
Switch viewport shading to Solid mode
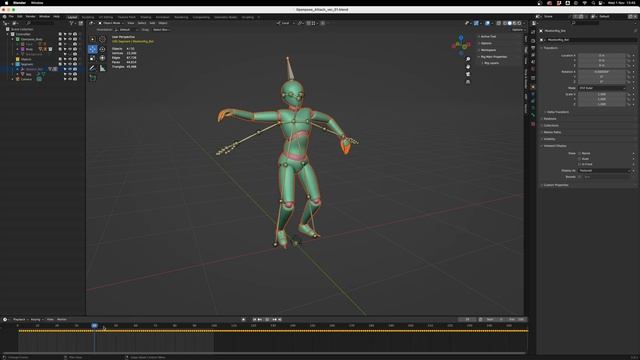pos(509,23)
